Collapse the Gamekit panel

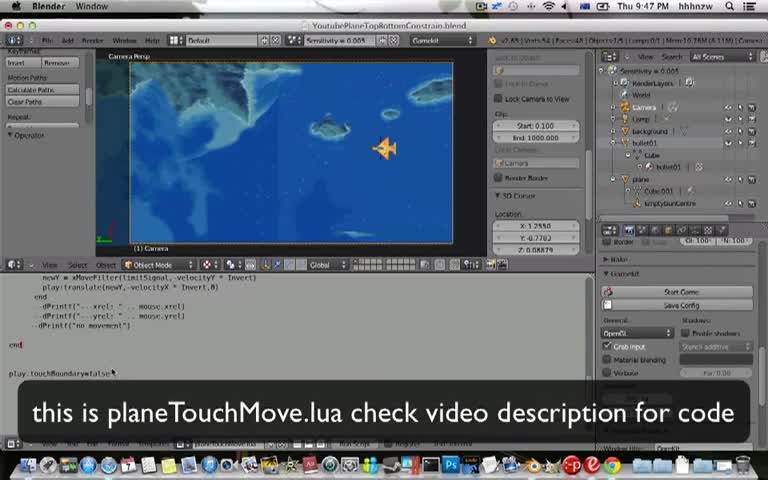click(606, 274)
